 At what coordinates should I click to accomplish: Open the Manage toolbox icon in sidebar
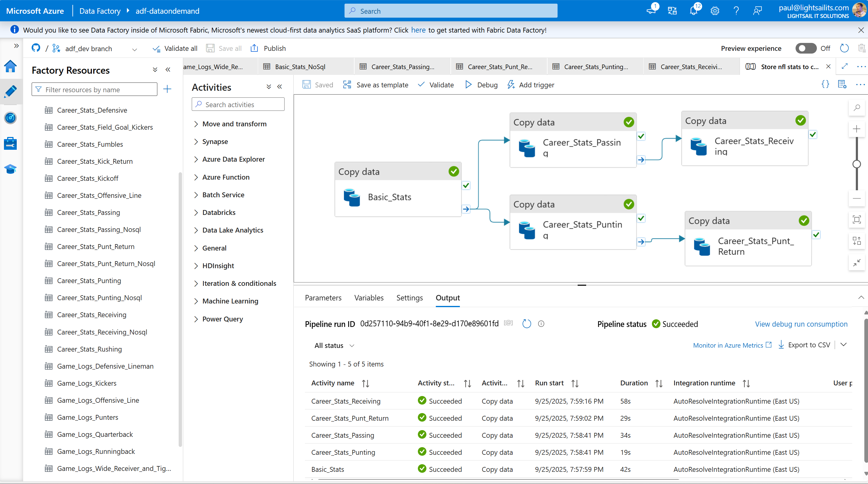coord(10,143)
